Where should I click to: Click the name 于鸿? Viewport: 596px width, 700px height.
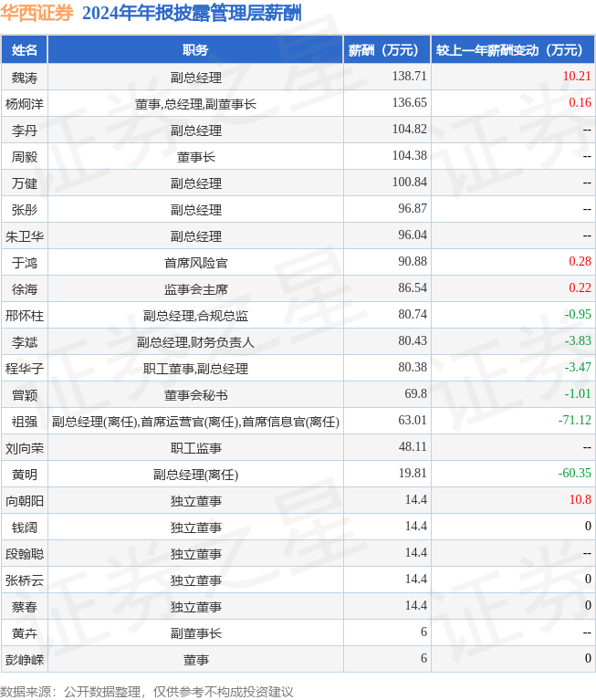(x=25, y=263)
